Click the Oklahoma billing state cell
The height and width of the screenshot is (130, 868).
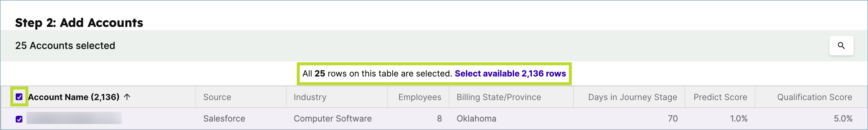pyautogui.click(x=476, y=119)
